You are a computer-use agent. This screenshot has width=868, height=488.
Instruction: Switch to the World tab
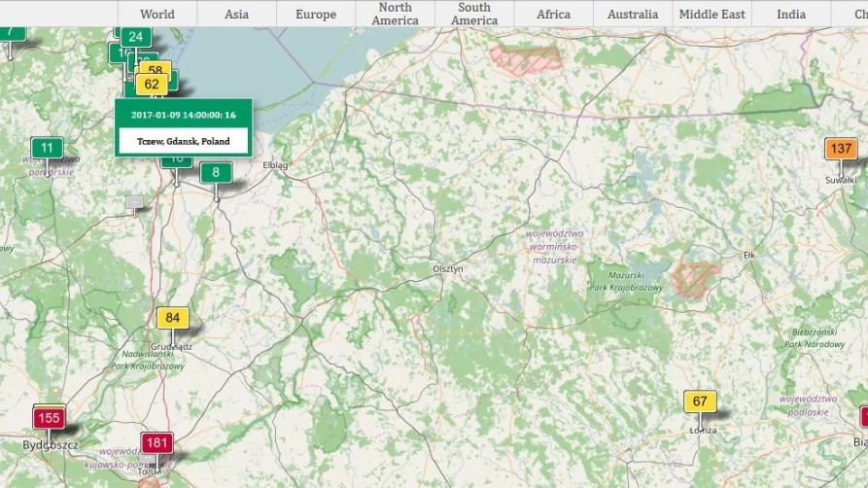point(157,14)
